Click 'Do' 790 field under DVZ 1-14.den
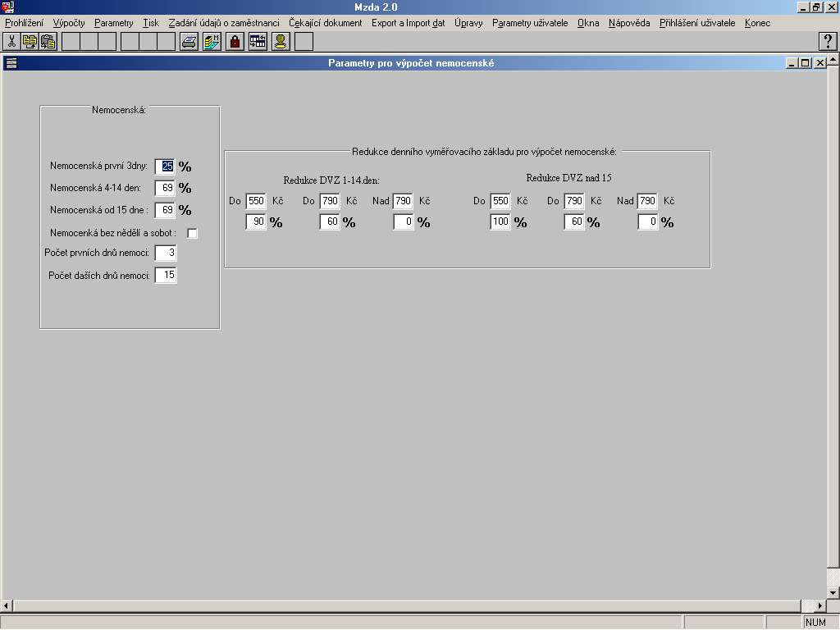Screen dimensions: 840x630 [x=330, y=201]
